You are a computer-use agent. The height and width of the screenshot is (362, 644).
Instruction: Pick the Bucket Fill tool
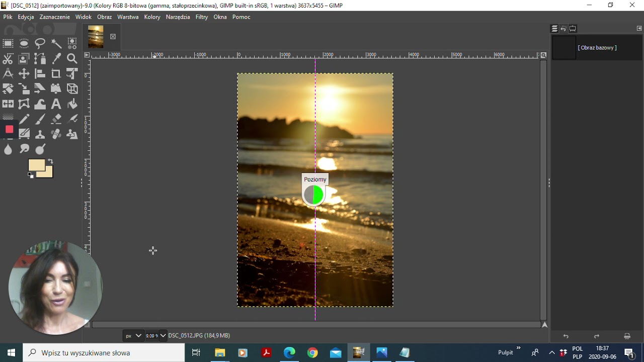tap(72, 104)
